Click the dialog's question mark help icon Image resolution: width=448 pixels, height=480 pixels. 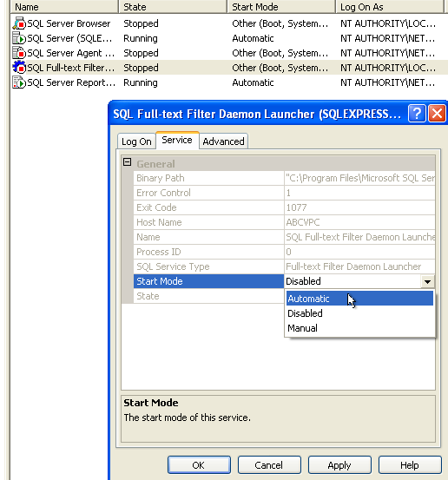click(x=417, y=114)
